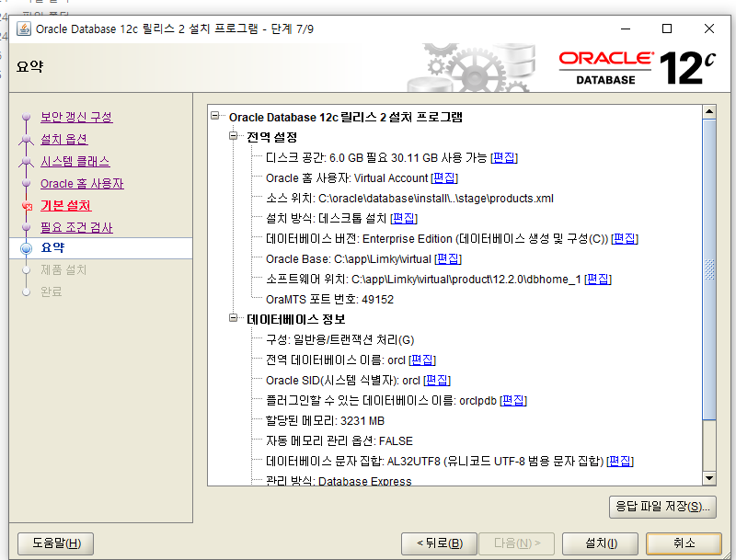Collapse the Oracle Database 12c root tree node
The image size is (736, 560).
[215, 115]
